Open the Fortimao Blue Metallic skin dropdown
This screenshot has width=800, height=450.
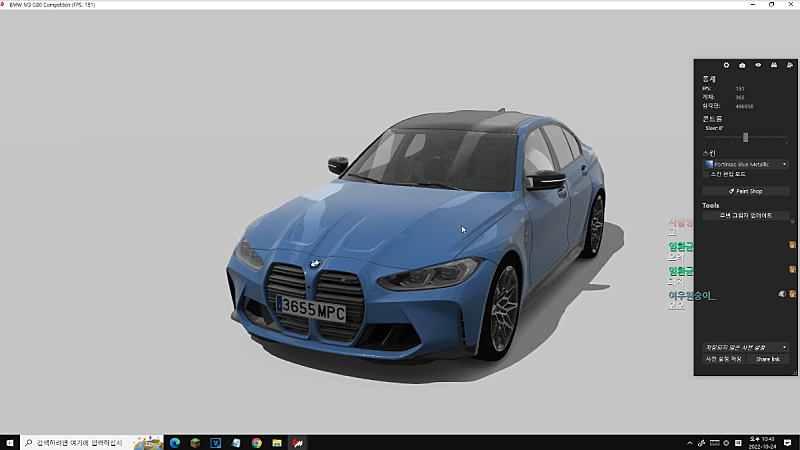[x=745, y=164]
